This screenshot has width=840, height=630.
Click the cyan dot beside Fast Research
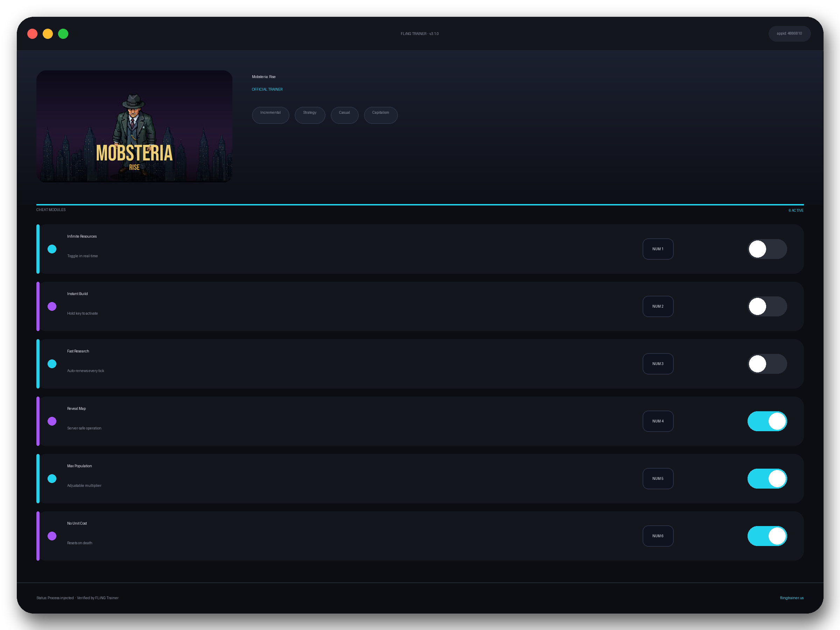[52, 364]
